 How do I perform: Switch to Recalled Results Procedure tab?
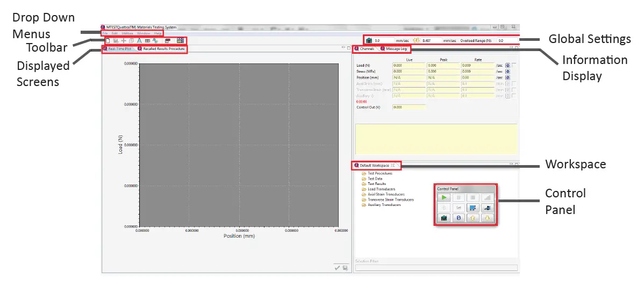click(161, 49)
